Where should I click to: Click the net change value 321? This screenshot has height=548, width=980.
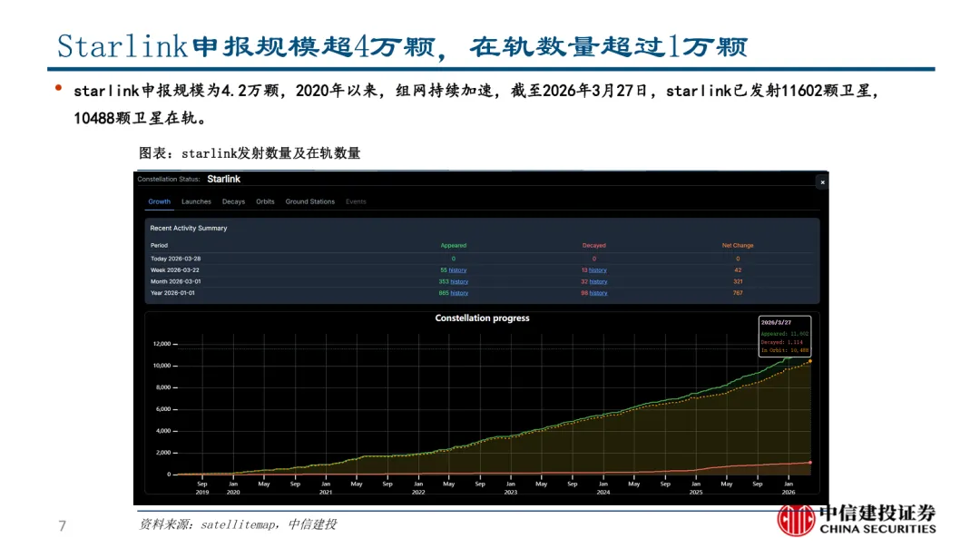pos(738,282)
